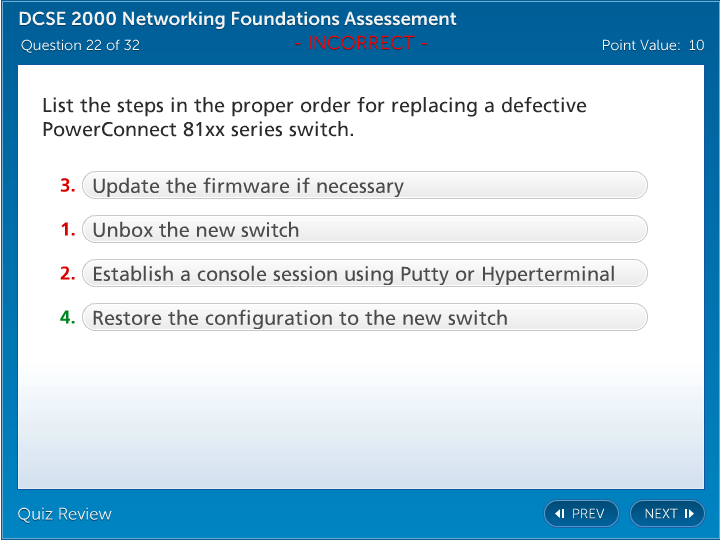Click the red number 3 beside Update firmware
720x542 pixels.
pos(68,186)
